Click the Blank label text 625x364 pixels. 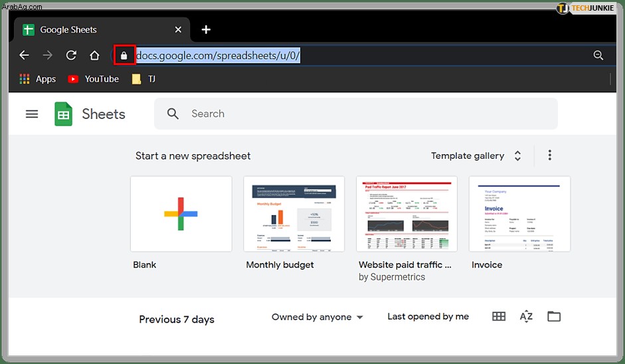[x=145, y=265]
